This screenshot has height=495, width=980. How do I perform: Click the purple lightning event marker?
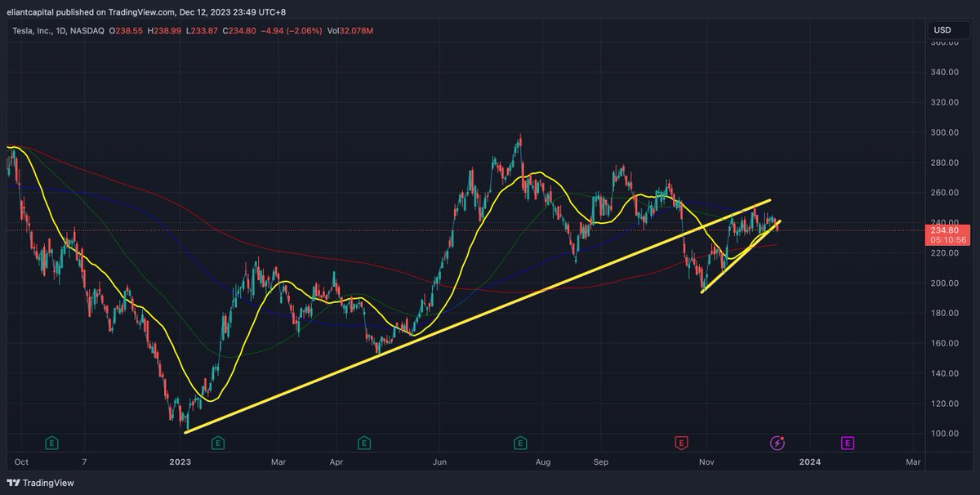click(777, 444)
